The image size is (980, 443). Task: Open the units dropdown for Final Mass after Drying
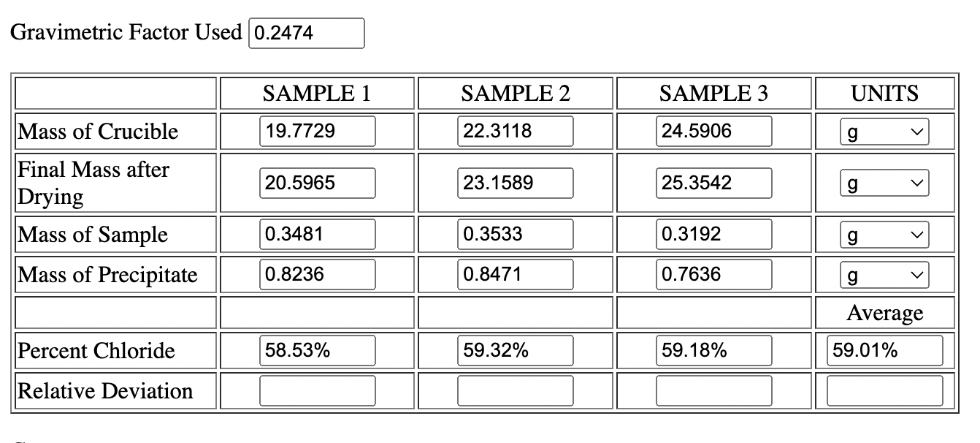[x=884, y=183]
